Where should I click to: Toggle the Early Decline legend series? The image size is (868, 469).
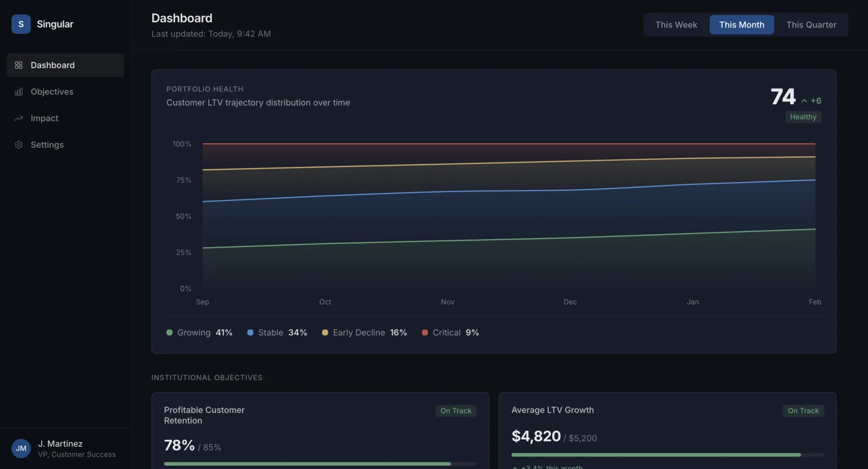click(364, 332)
